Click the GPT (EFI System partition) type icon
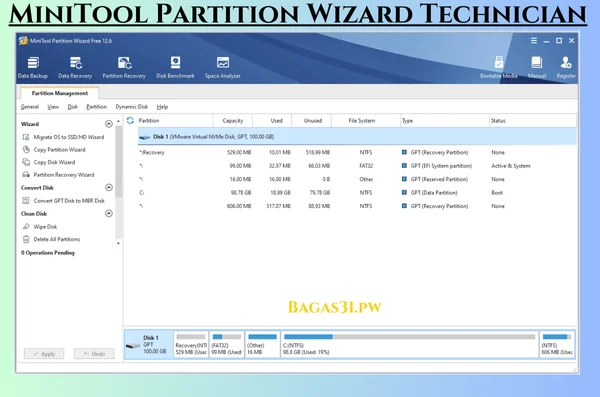600x397 pixels. click(404, 166)
